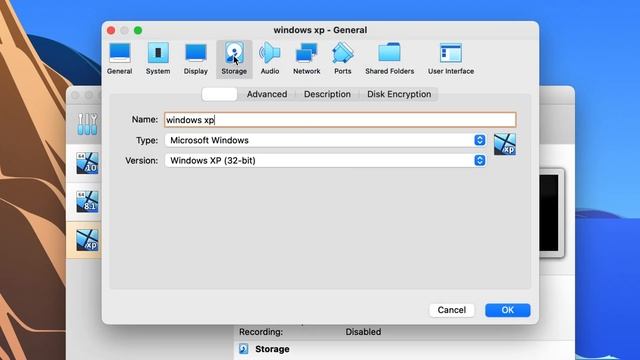Open the System settings section
This screenshot has height=360, width=640.
(x=158, y=59)
